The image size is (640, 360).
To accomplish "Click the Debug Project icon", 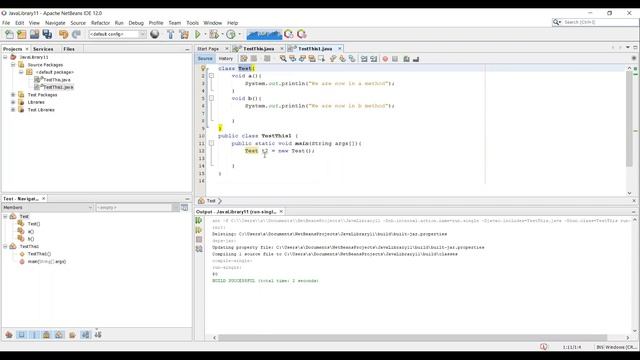I will tap(213, 35).
